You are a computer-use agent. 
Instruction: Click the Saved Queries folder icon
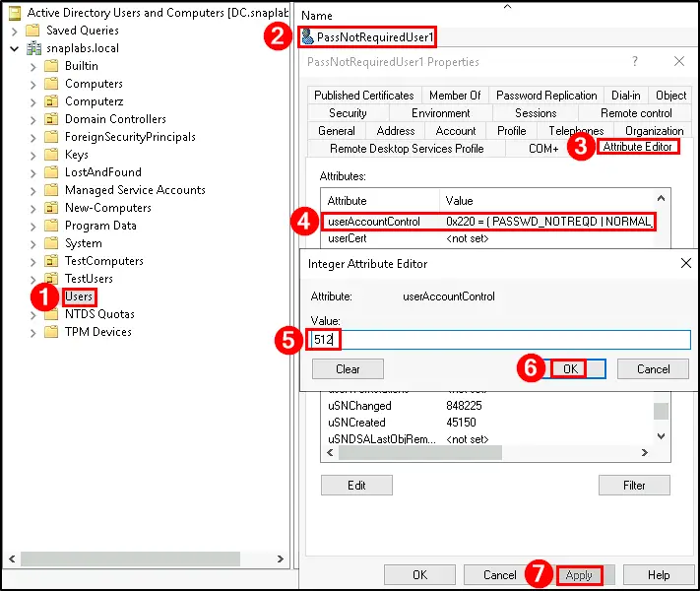click(33, 31)
